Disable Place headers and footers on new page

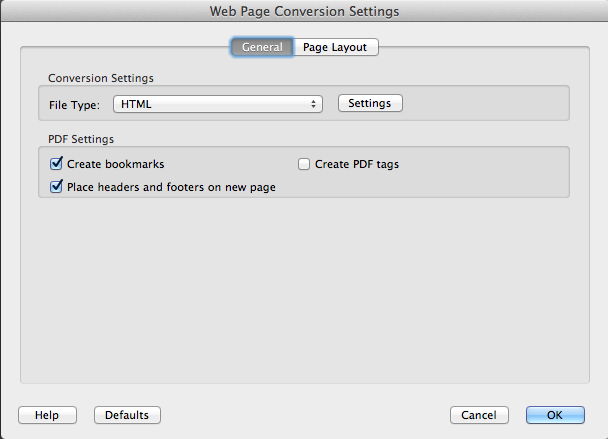tap(57, 186)
